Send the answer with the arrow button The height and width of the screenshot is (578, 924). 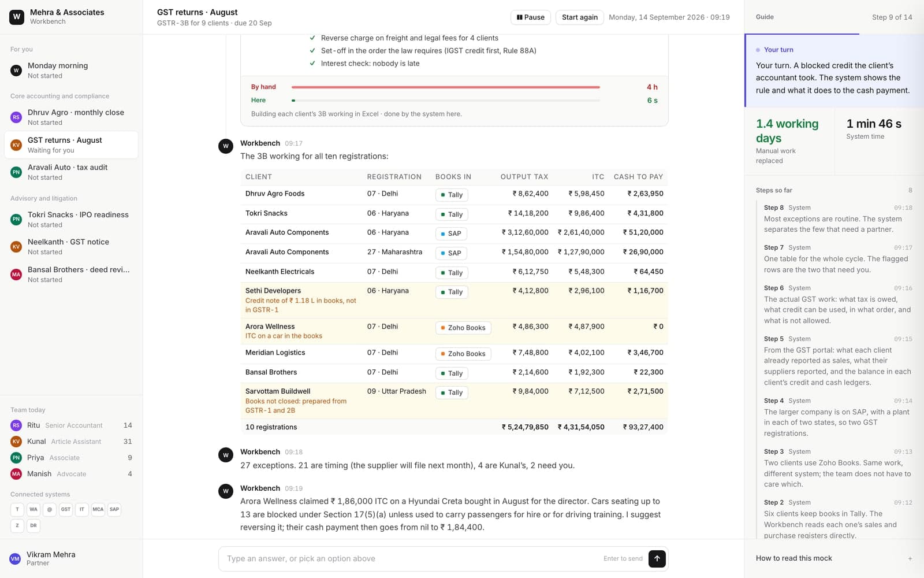(657, 558)
